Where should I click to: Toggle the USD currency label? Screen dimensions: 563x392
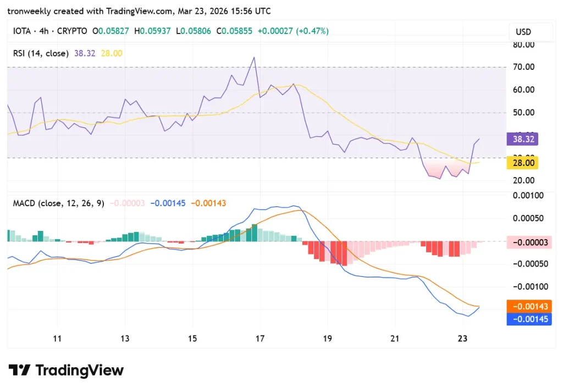tap(523, 31)
